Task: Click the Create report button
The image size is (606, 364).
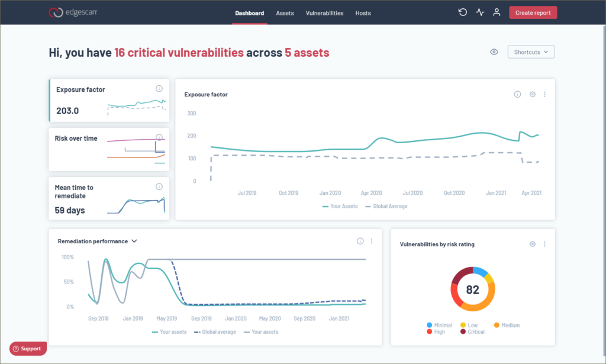Action: 533,12
